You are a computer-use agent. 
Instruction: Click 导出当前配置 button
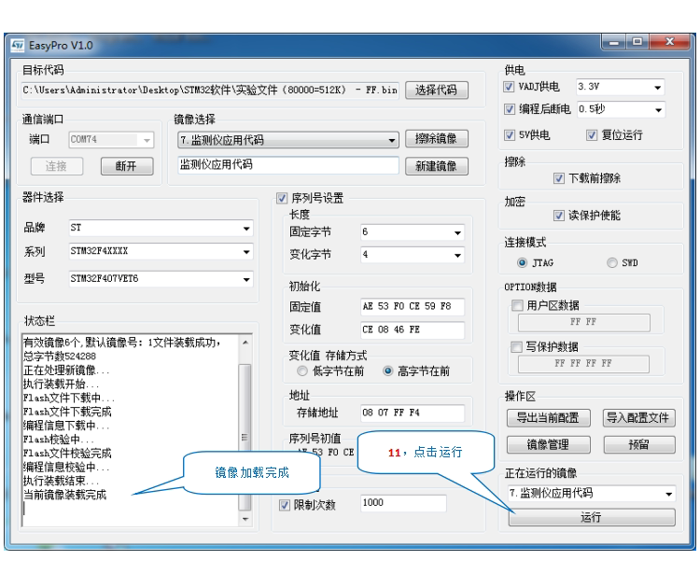[548, 417]
